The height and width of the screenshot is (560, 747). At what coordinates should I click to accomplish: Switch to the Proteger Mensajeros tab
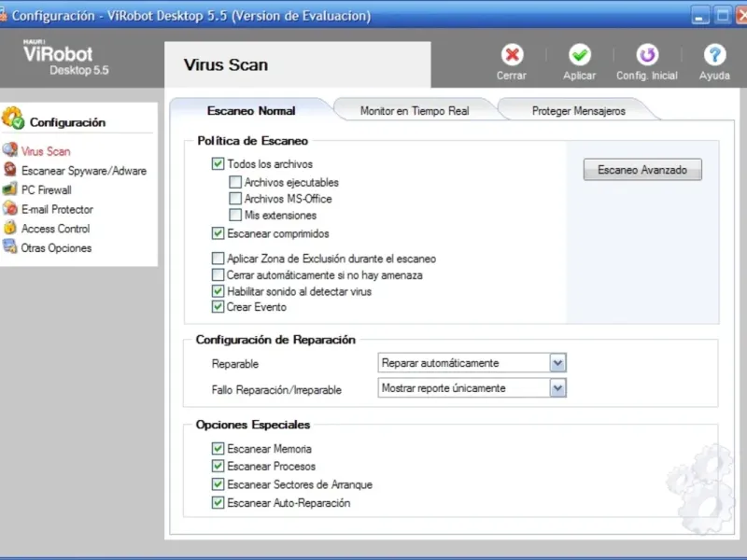pos(578,111)
